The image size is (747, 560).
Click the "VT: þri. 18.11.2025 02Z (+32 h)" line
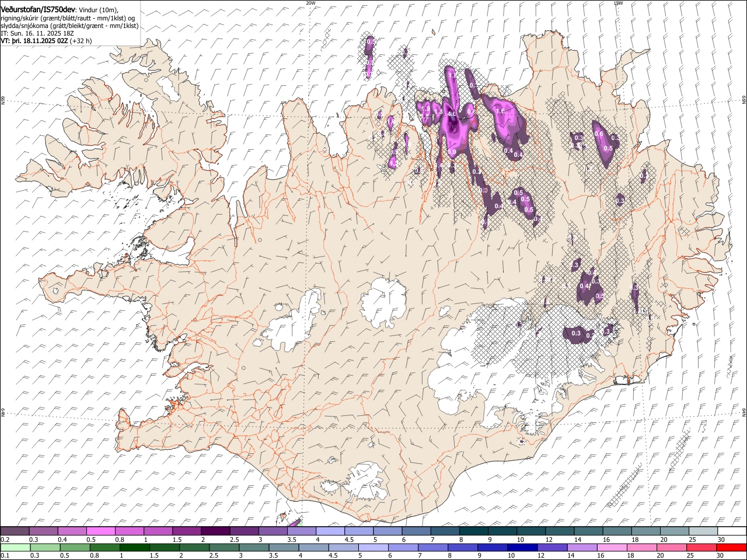tap(46, 41)
